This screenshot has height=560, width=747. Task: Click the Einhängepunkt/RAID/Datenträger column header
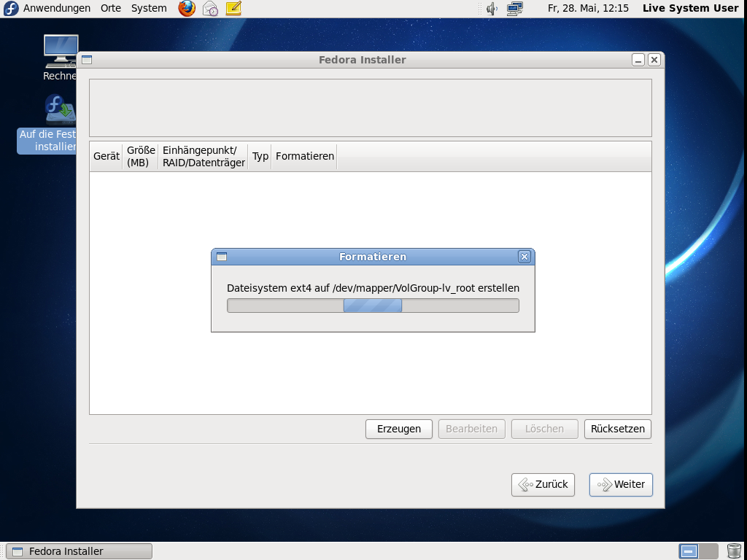(204, 156)
